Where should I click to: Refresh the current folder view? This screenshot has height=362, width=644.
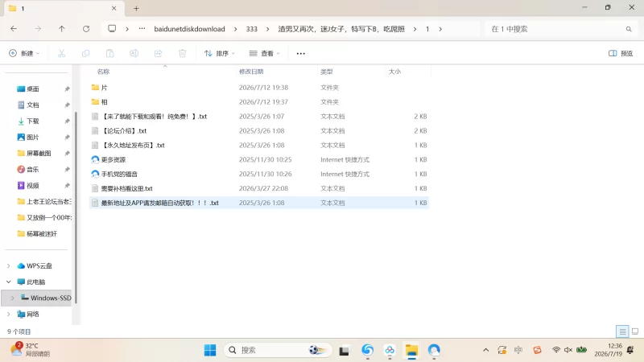click(86, 29)
